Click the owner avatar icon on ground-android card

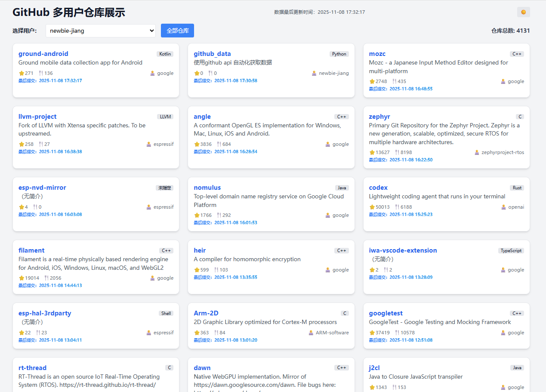point(152,73)
